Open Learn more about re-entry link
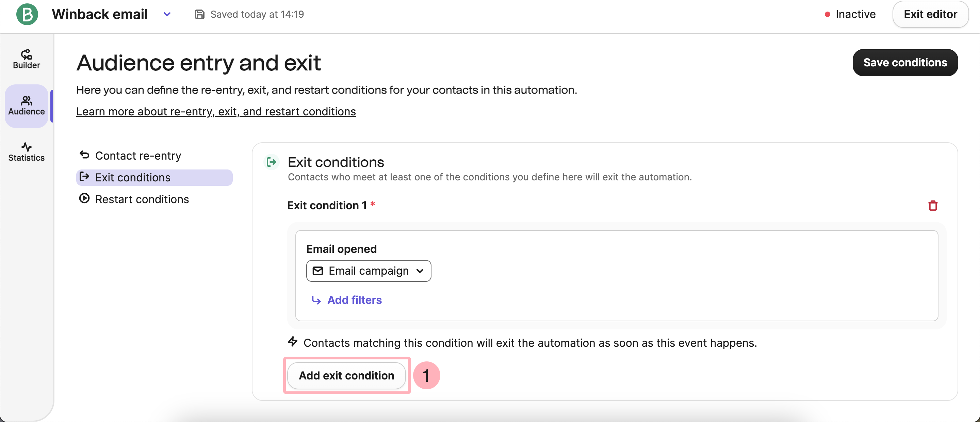The image size is (980, 422). 216,112
